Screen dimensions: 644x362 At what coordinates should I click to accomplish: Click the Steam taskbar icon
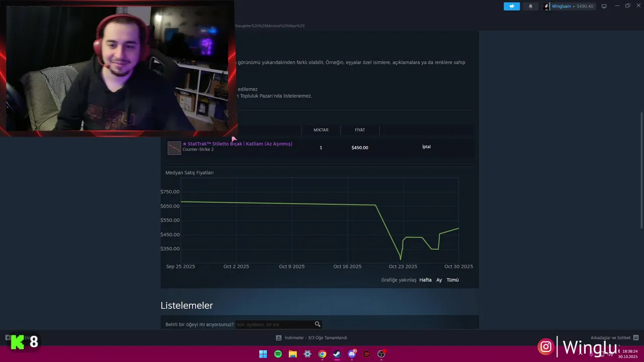pyautogui.click(x=337, y=354)
